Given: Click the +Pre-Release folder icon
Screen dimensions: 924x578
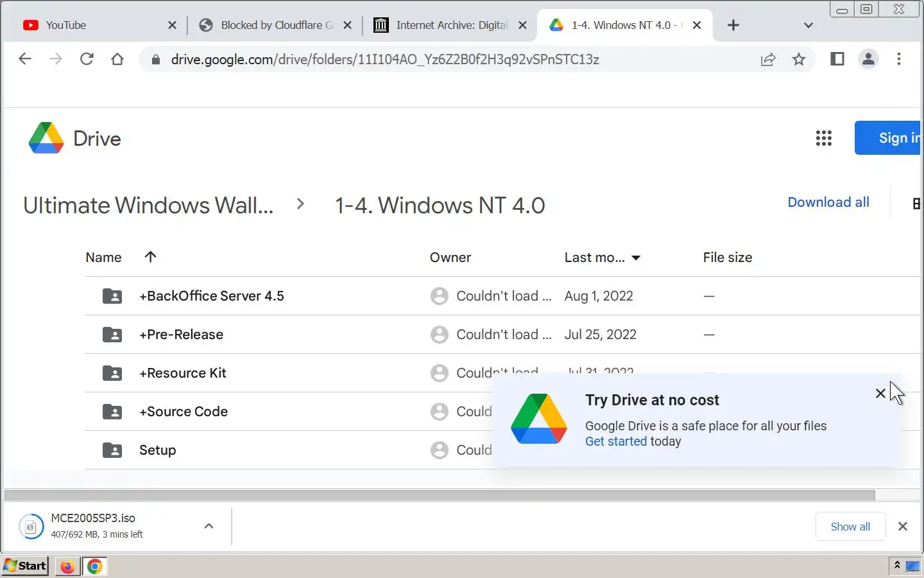Looking at the screenshot, I should [112, 335].
